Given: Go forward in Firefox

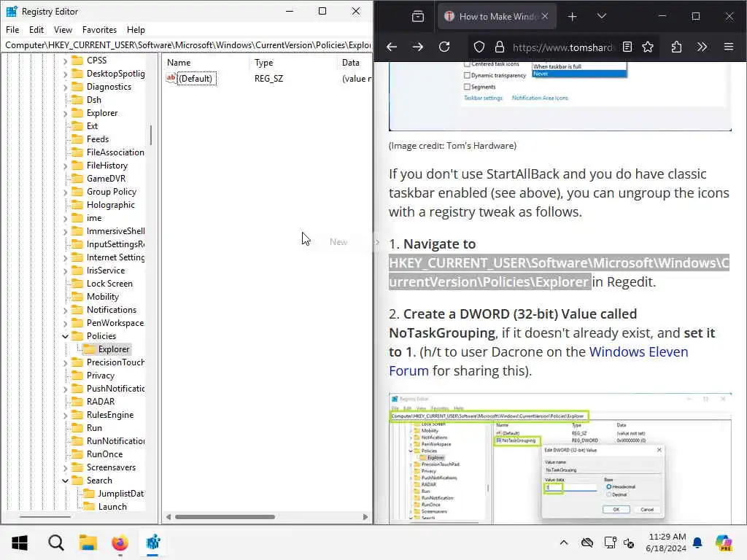Looking at the screenshot, I should [x=418, y=47].
